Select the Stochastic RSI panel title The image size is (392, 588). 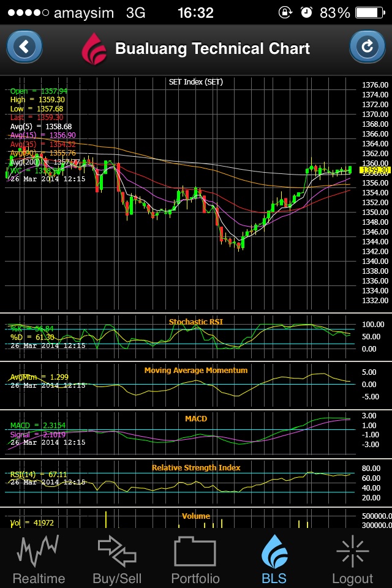tap(196, 322)
